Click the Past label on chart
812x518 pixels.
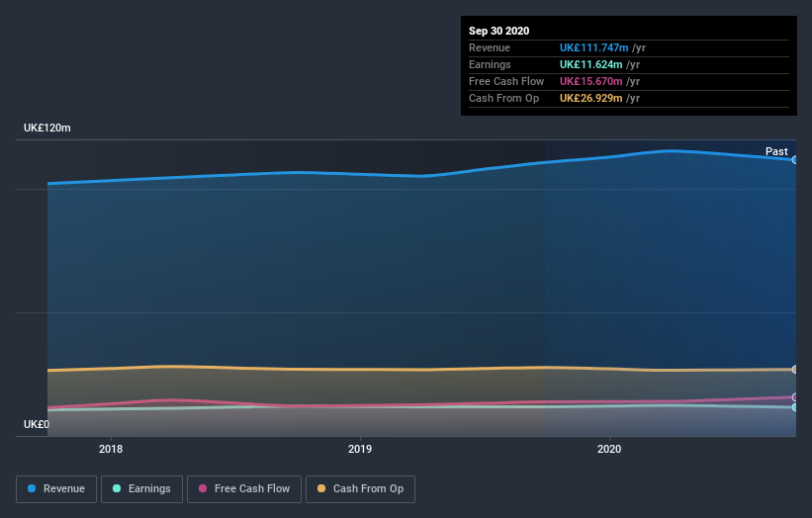776,151
